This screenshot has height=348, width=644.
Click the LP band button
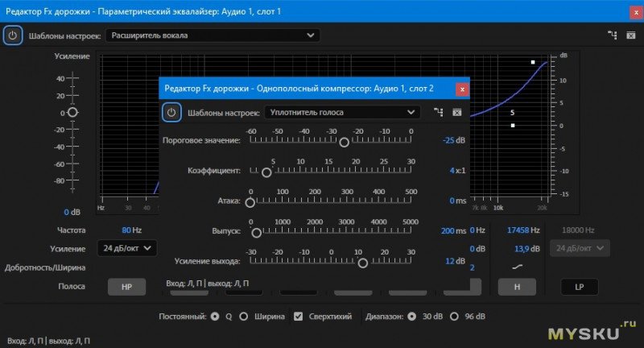tap(580, 286)
